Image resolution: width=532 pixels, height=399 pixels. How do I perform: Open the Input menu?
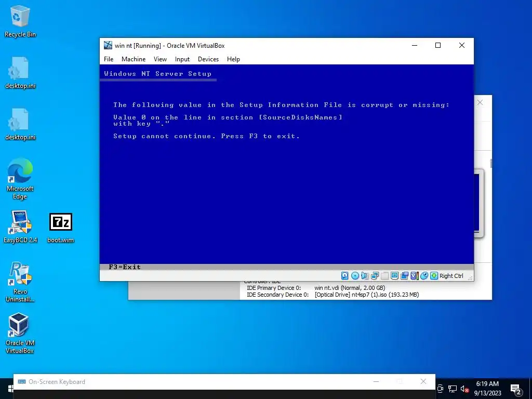pos(182,59)
